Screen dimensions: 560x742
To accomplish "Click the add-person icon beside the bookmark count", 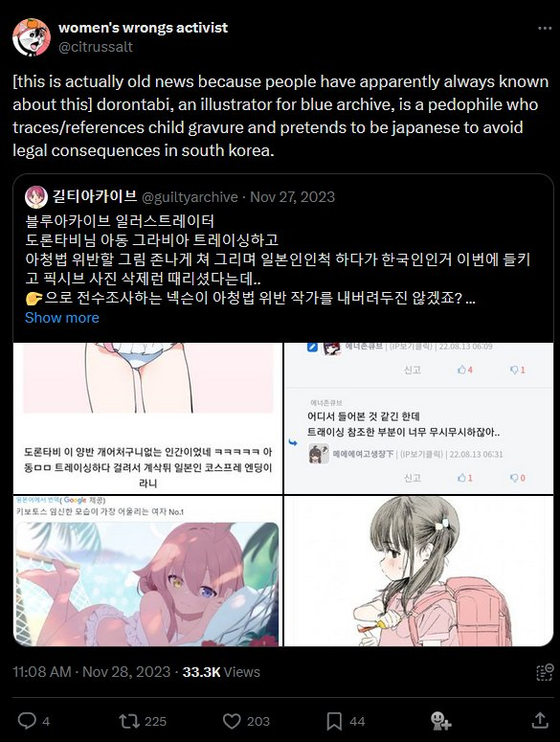I will pos(440,721).
